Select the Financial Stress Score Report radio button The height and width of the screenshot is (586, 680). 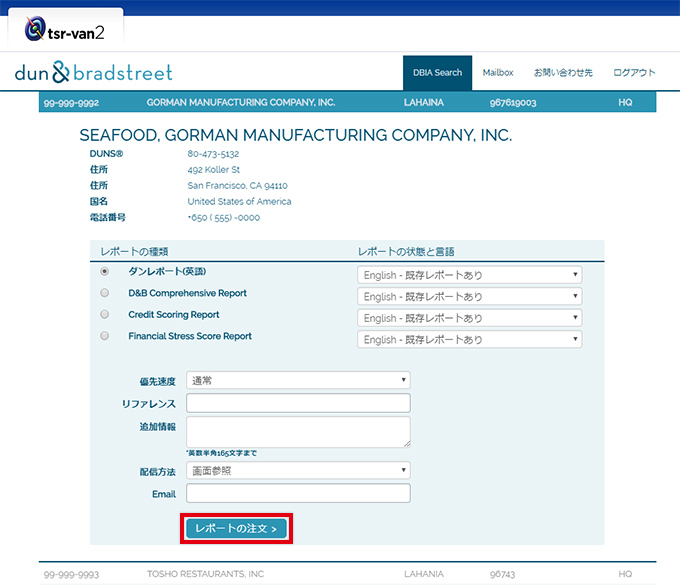pyautogui.click(x=105, y=336)
